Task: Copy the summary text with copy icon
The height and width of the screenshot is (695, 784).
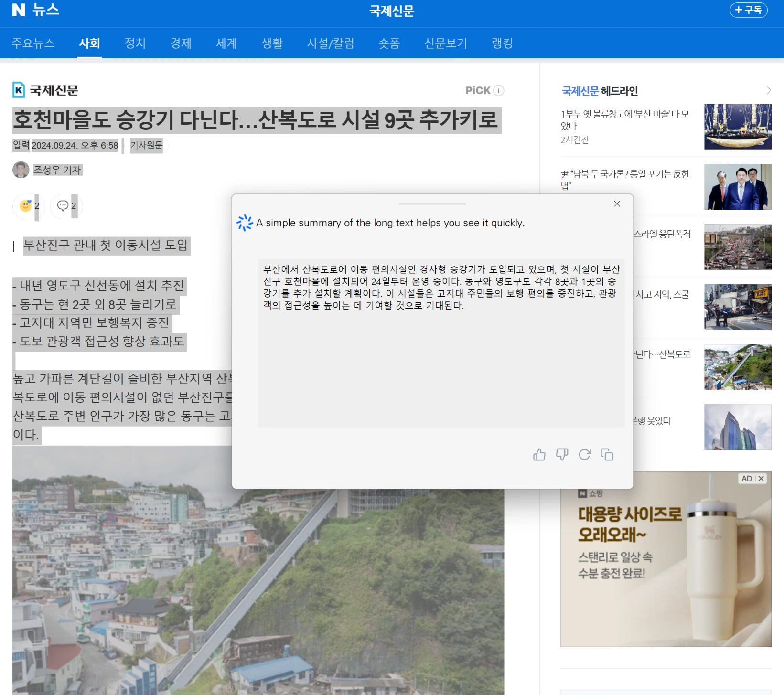Action: 607,455
